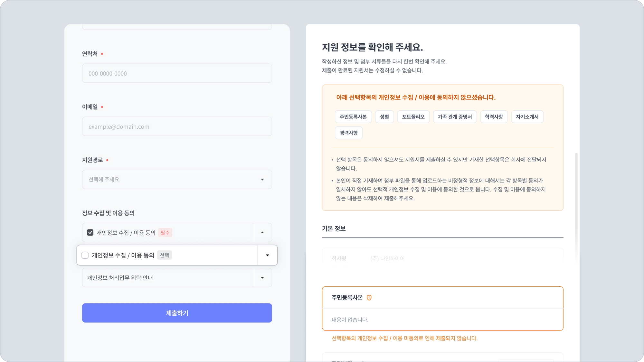Select the 학력사항 tag chip
Image resolution: width=644 pixels, height=362 pixels.
pyautogui.click(x=494, y=116)
